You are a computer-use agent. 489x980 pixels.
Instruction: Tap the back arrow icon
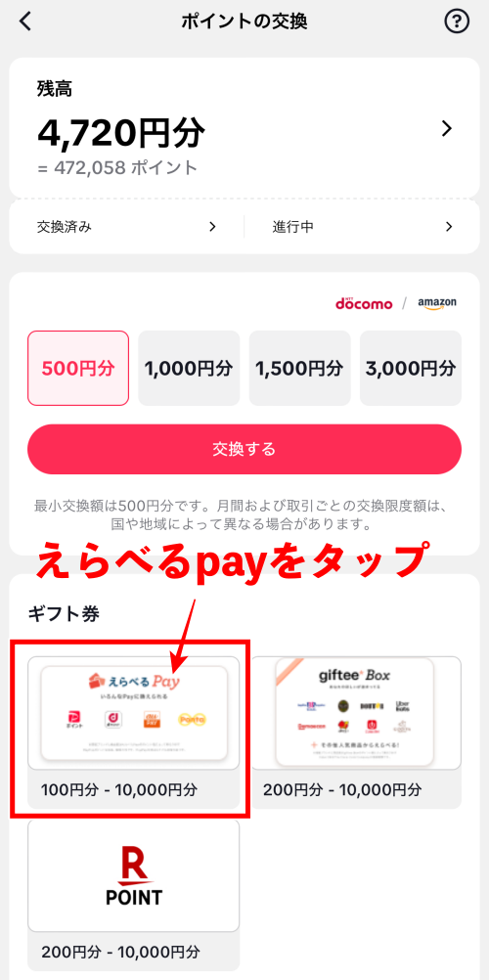pos(25,22)
